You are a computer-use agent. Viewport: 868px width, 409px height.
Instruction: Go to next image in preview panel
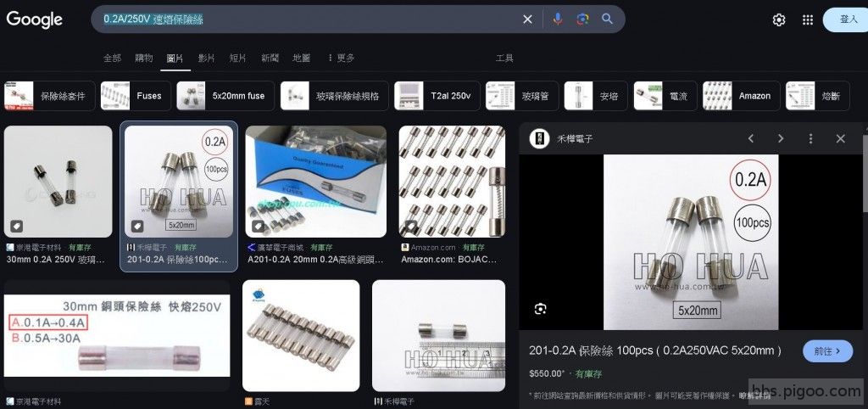click(x=781, y=138)
